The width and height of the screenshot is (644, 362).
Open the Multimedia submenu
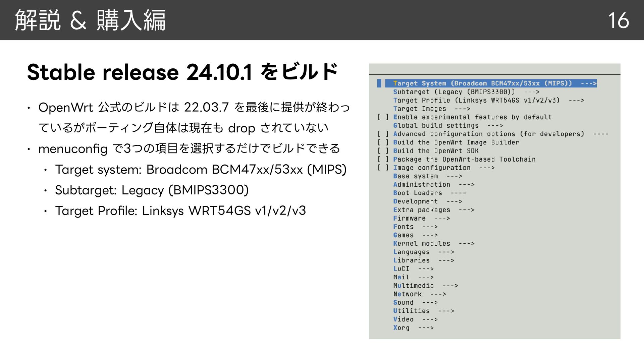[426, 286]
